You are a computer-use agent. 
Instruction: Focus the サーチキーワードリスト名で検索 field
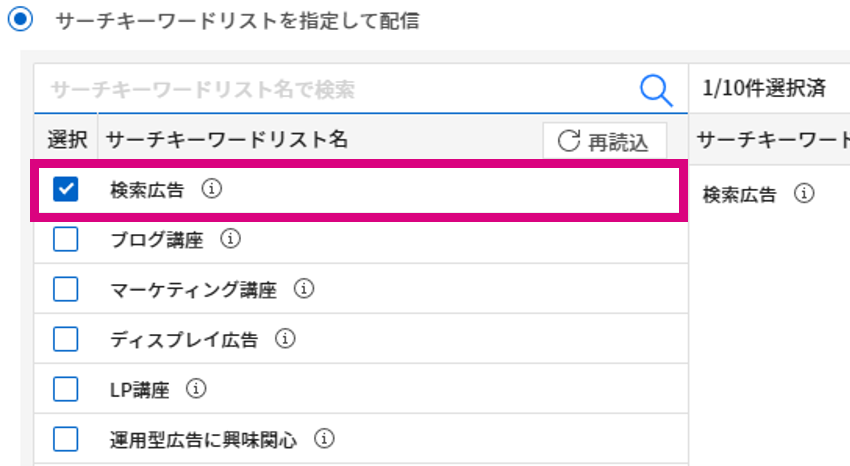(x=336, y=89)
